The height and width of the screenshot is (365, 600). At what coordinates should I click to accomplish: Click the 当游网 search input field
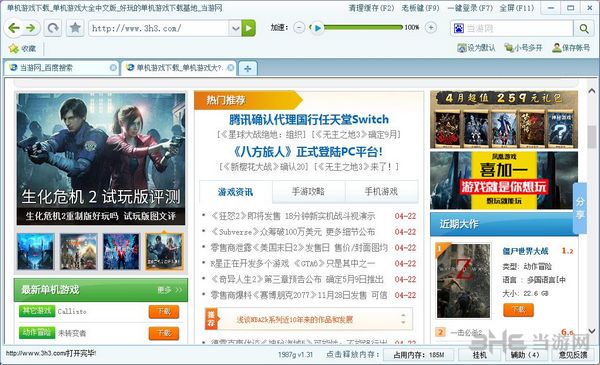tap(519, 28)
